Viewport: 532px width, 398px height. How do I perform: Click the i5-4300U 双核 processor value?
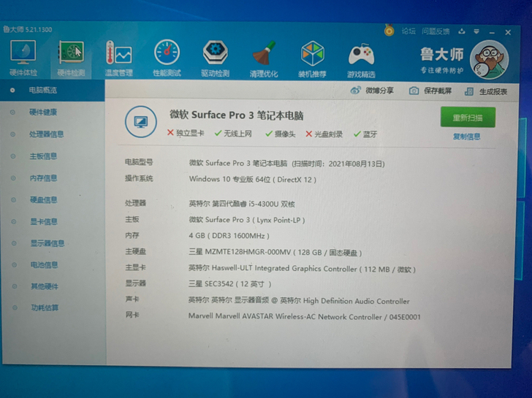tap(242, 204)
